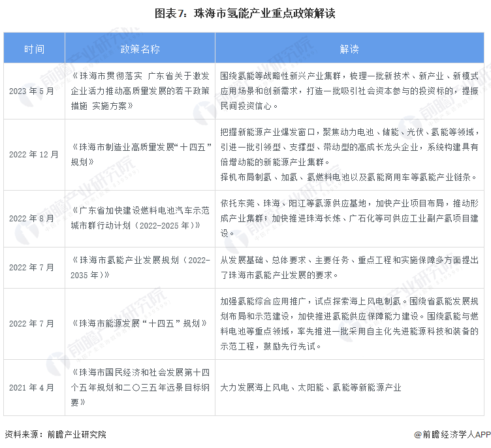Click the "解读" column header
Viewport: 491px width, 448px height.
tap(349, 49)
